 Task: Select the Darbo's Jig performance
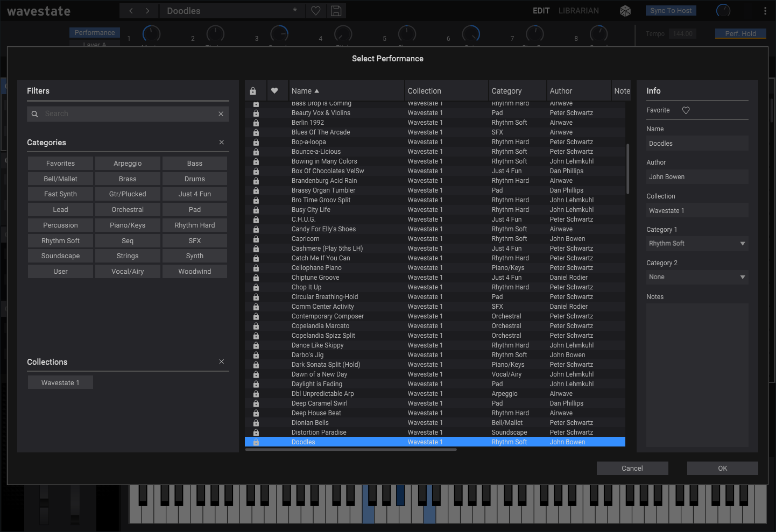point(435,355)
